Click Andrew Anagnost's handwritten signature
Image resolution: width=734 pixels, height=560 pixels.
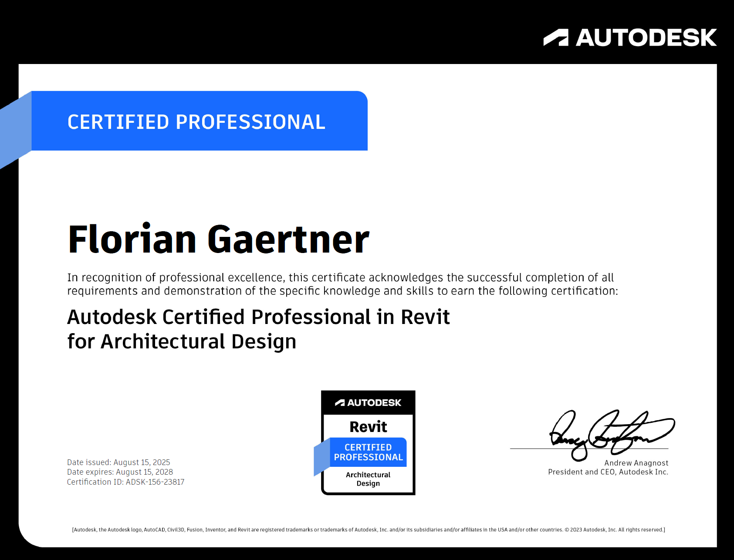[610, 433]
